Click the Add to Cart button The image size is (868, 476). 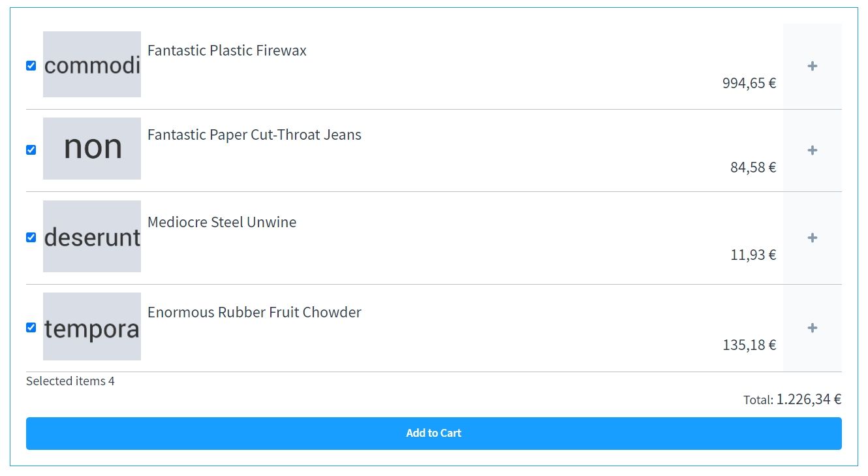click(433, 433)
